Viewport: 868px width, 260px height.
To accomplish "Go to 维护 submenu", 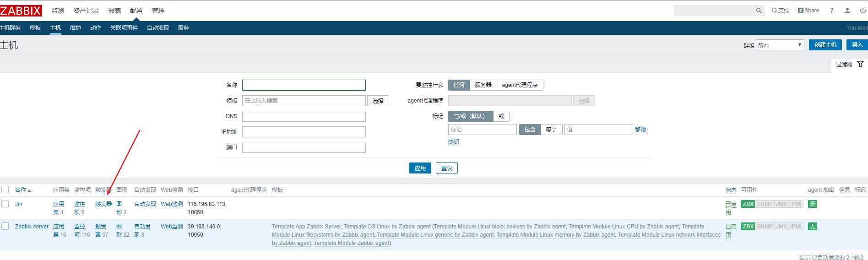I will coord(76,28).
